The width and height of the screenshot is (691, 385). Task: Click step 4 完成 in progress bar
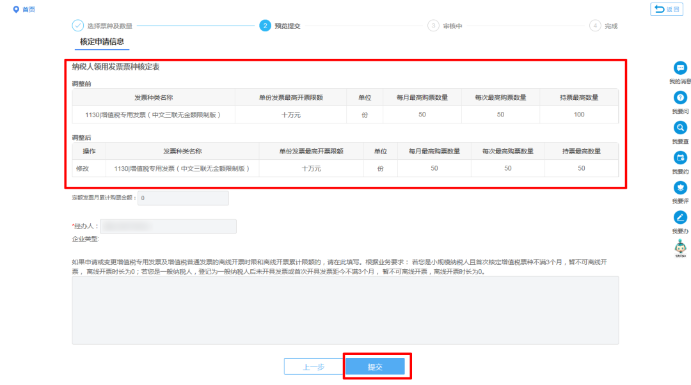click(604, 26)
